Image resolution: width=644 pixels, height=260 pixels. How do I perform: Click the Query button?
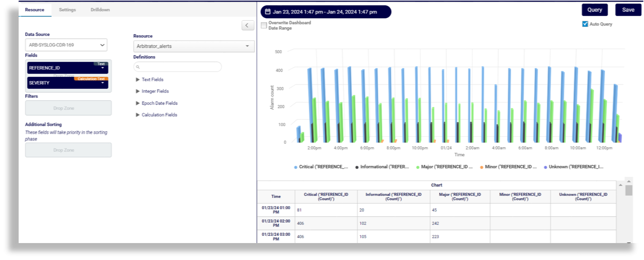click(594, 10)
